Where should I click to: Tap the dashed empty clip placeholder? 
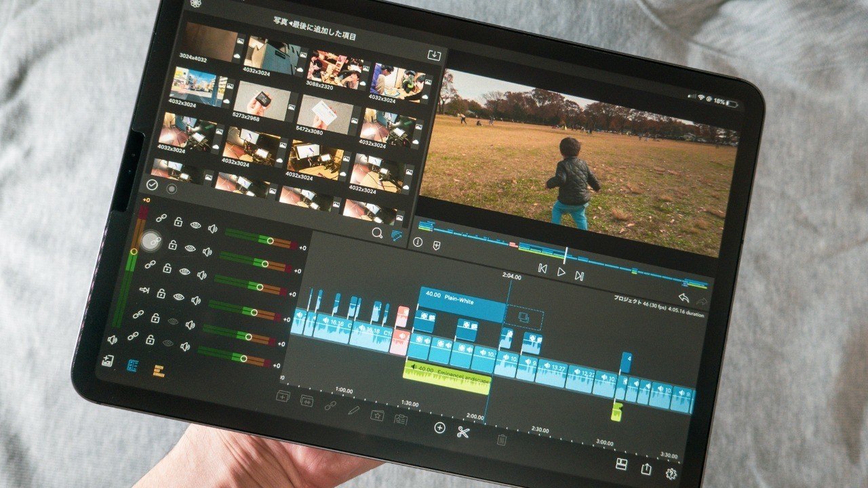pos(524,318)
